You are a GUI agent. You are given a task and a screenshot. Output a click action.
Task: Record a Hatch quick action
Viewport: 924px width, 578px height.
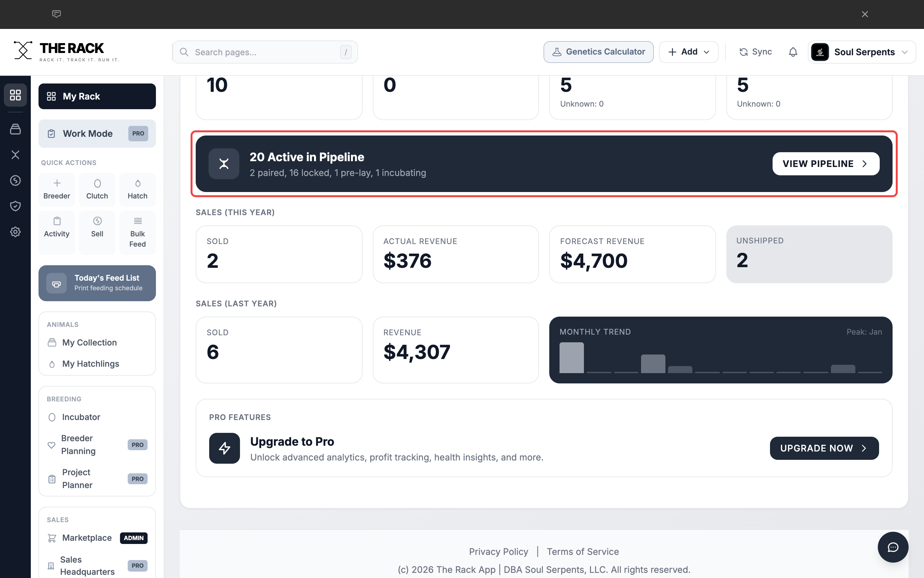tap(137, 189)
